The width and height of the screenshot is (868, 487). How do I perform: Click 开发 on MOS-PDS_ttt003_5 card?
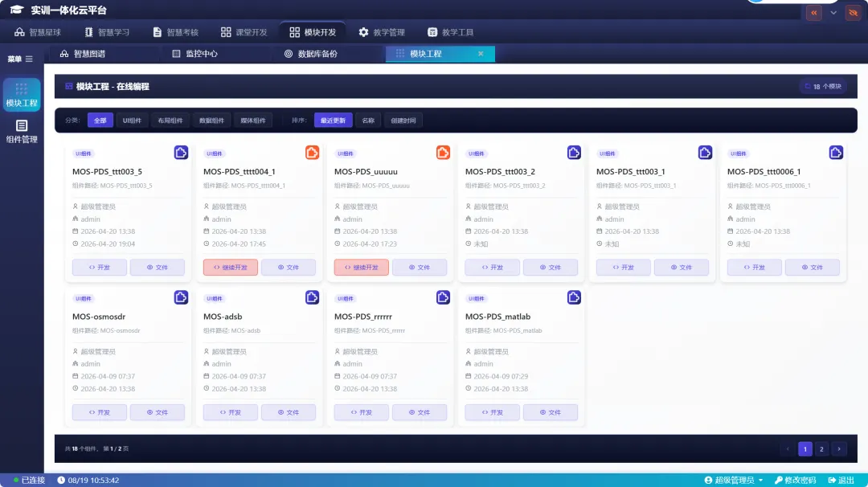point(100,268)
